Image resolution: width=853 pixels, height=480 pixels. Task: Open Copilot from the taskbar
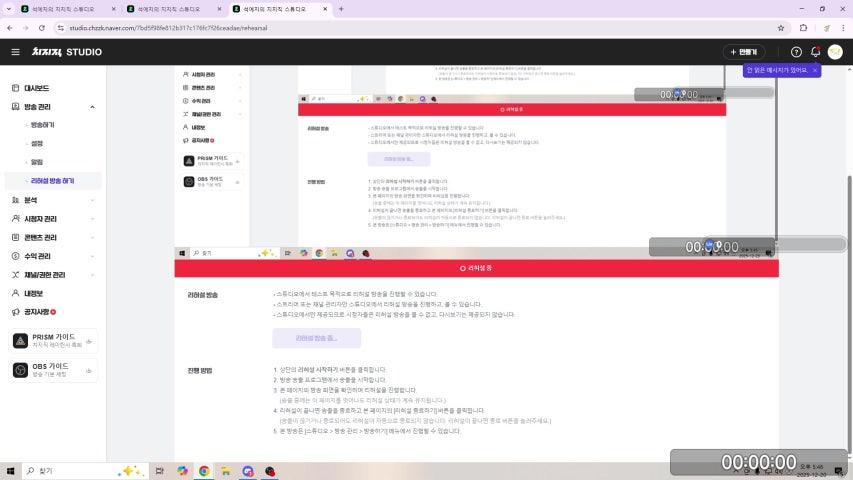tap(182, 471)
